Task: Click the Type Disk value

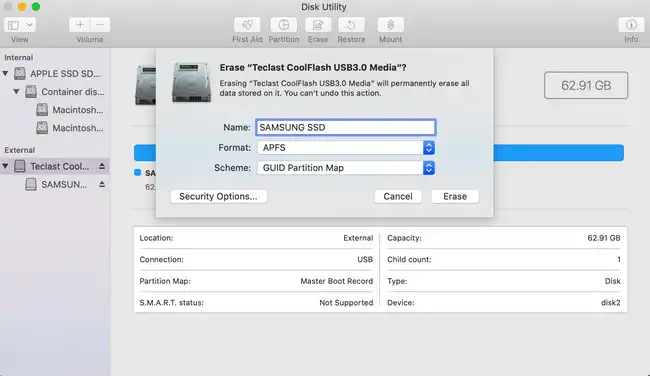Action: (x=612, y=281)
